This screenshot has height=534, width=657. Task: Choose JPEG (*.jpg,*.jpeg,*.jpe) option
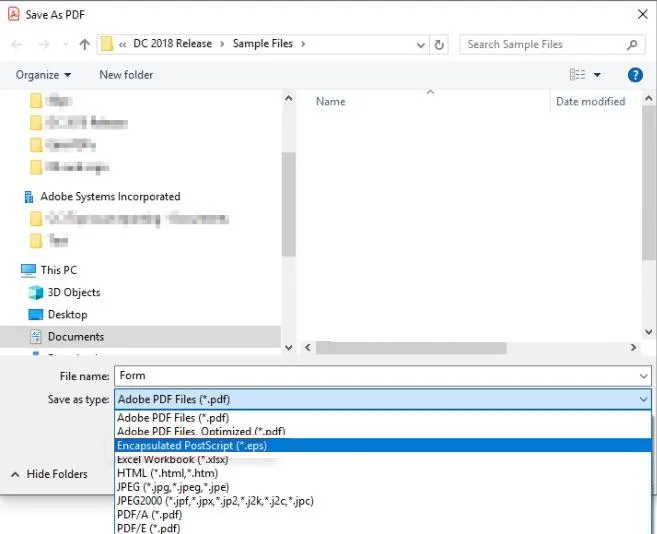click(x=383, y=487)
